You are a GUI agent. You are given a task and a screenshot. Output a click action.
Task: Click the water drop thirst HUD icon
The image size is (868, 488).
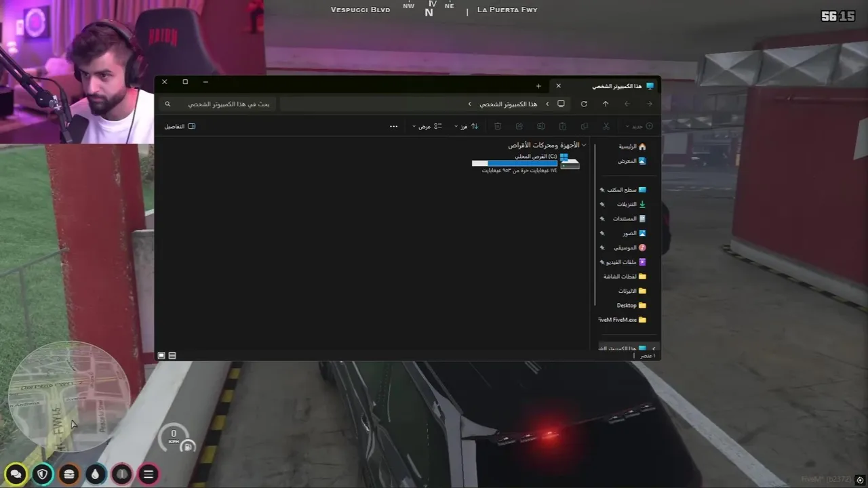(96, 474)
